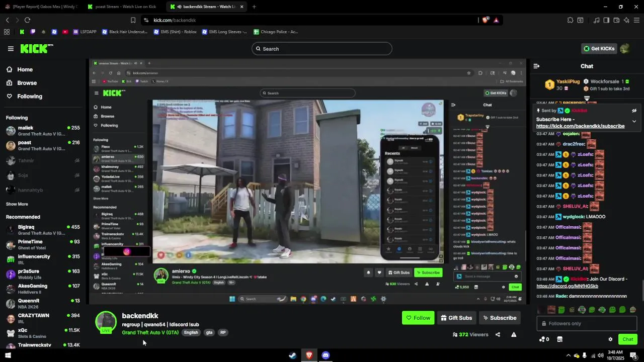Follow the backendkk channel
The height and width of the screenshot is (362, 644).
pos(418,318)
